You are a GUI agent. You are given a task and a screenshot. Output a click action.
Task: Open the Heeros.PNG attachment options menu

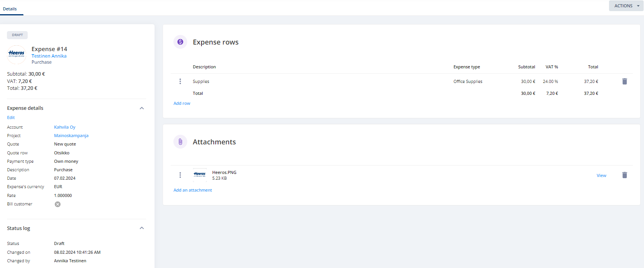click(180, 175)
